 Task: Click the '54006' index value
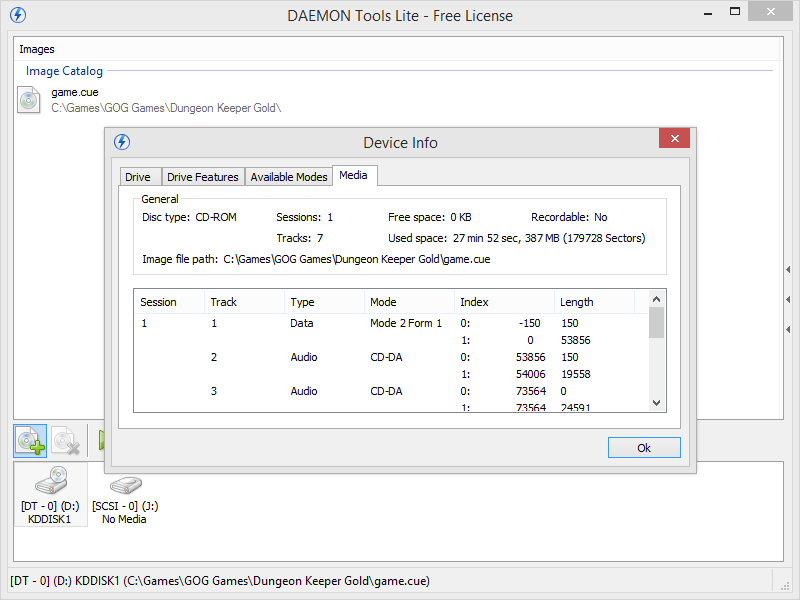531,374
